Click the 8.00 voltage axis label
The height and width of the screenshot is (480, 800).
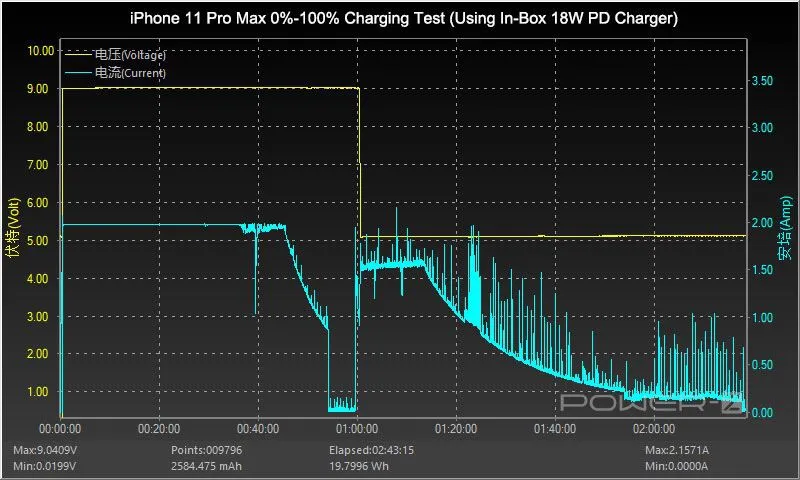[37, 127]
